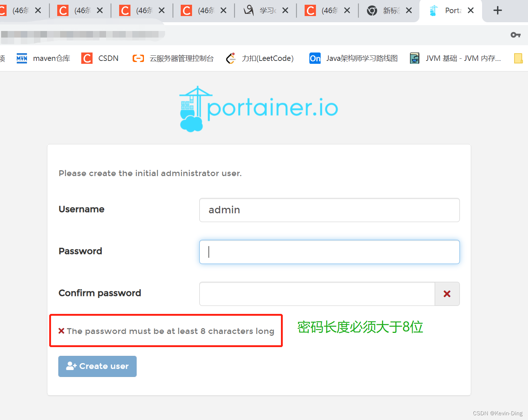Focus the Password input field
The height and width of the screenshot is (420, 528).
tap(329, 252)
